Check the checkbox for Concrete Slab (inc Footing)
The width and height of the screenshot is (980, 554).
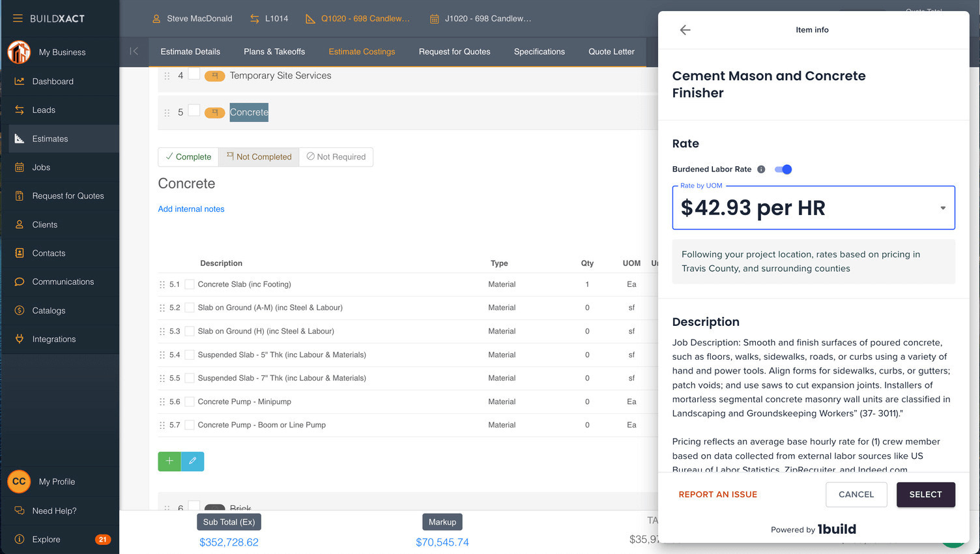(189, 284)
